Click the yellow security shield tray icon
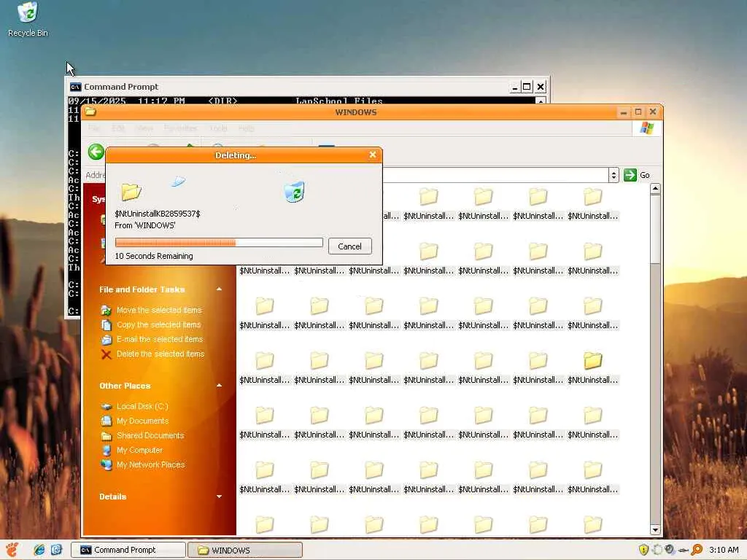 click(643, 550)
